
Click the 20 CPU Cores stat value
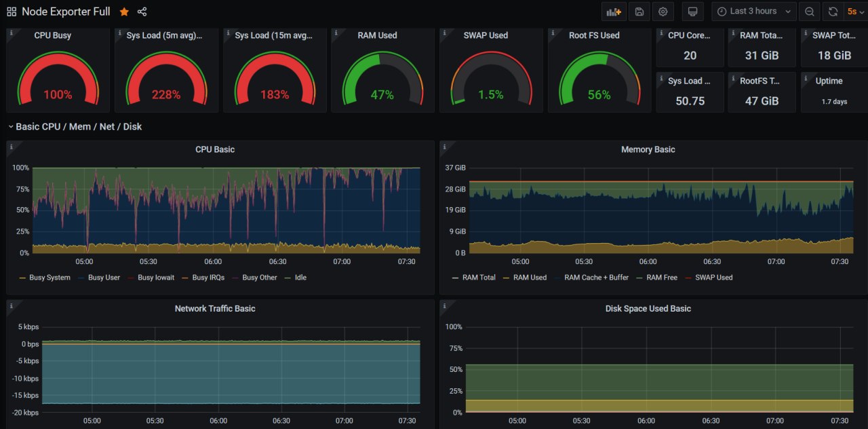pos(690,56)
